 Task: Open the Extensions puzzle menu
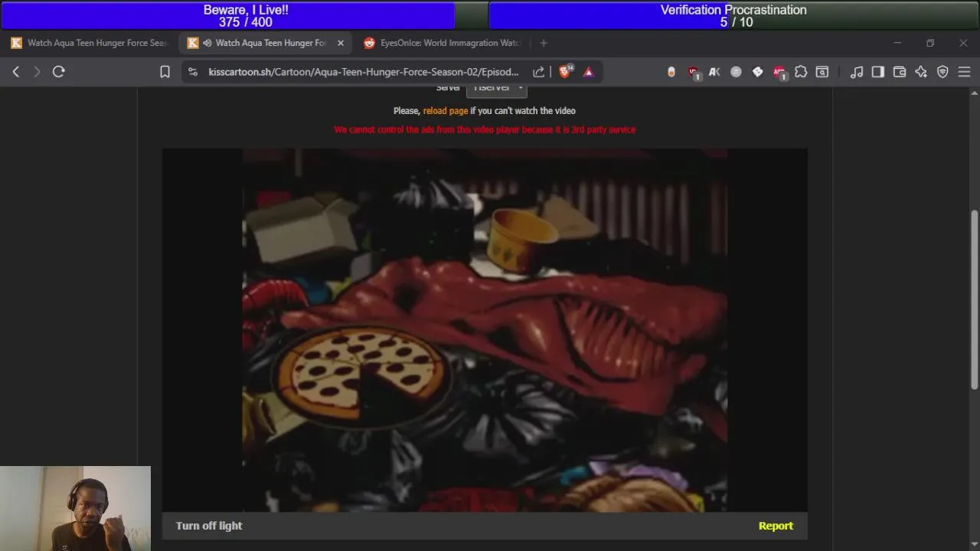(801, 72)
